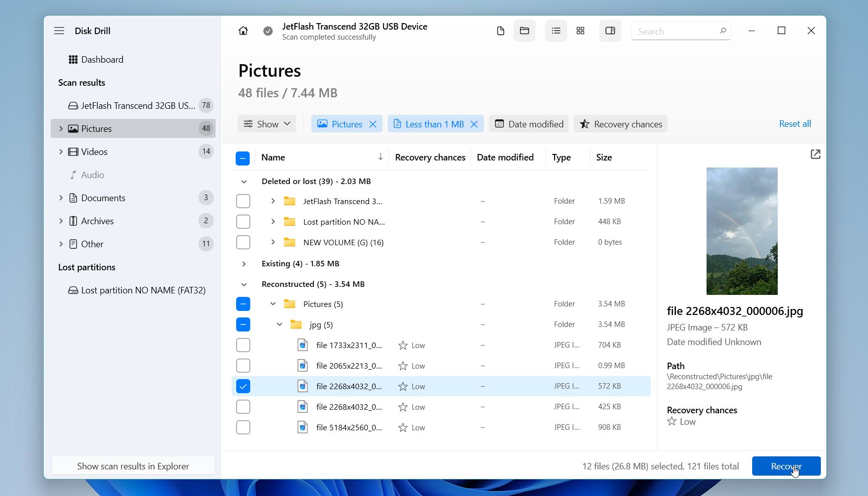Check the 425 KB file checkbox
Screen dimensions: 868x496
coord(243,407)
